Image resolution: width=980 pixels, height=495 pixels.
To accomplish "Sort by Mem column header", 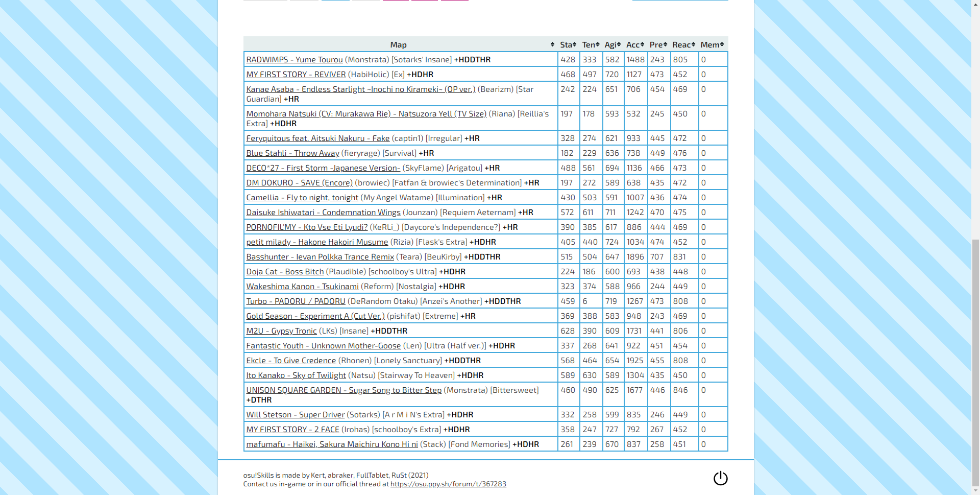I will 713,45.
